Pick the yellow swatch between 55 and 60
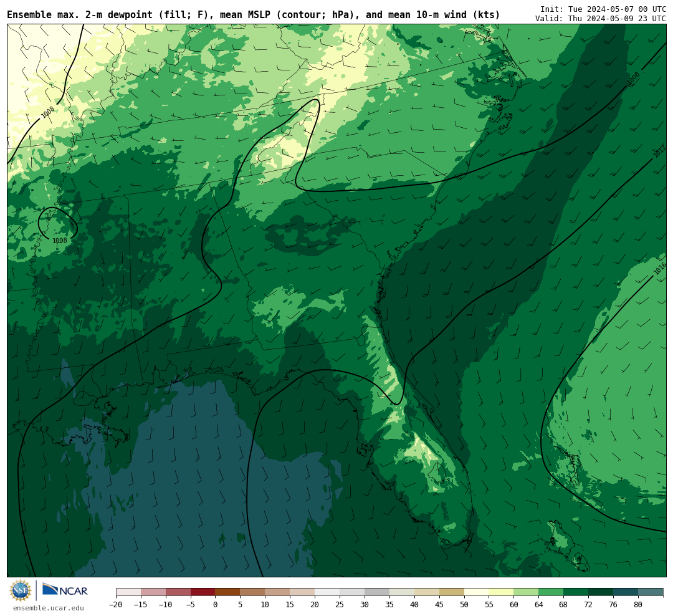The image size is (673, 616). click(501, 592)
